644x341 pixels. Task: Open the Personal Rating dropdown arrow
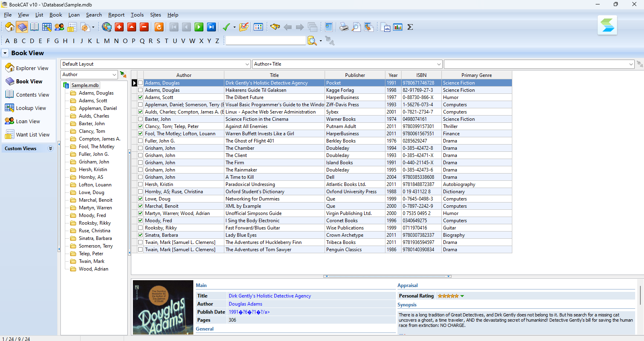pyautogui.click(x=462, y=296)
